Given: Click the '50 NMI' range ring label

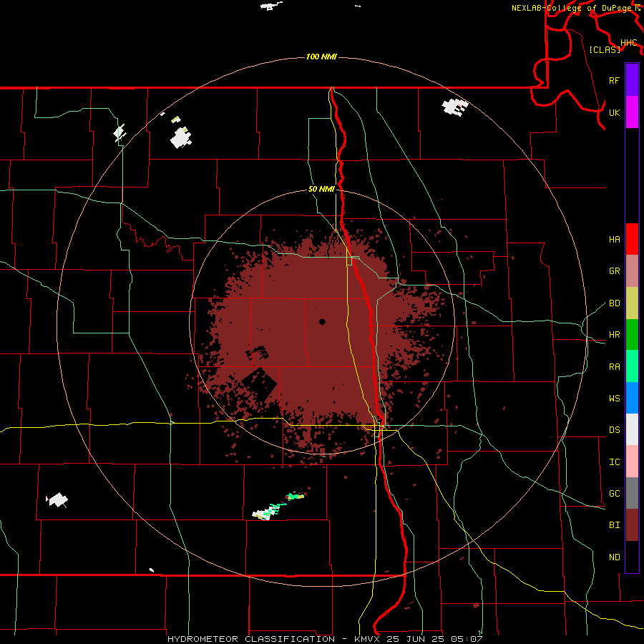Looking at the screenshot, I should click(x=321, y=190).
